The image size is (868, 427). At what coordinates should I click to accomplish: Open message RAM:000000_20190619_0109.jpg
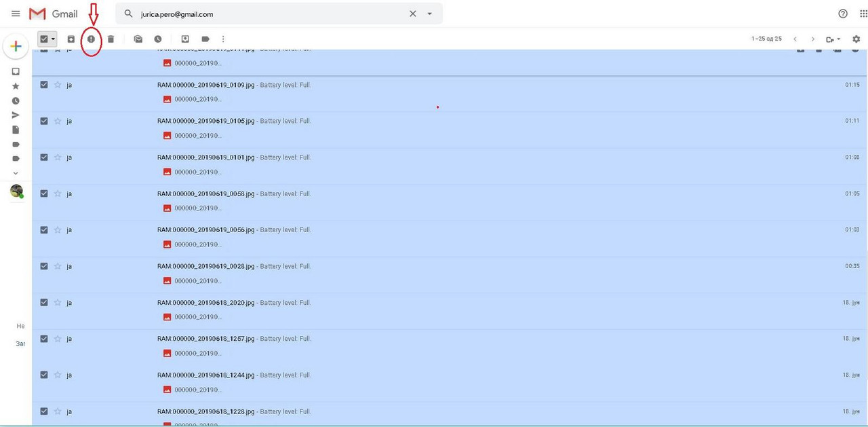coord(206,85)
